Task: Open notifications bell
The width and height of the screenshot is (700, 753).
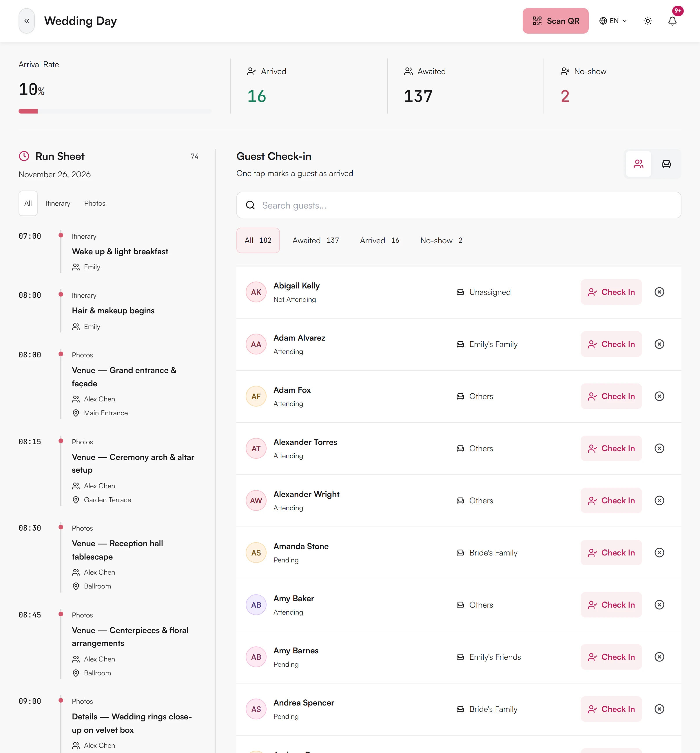Action: click(x=672, y=21)
